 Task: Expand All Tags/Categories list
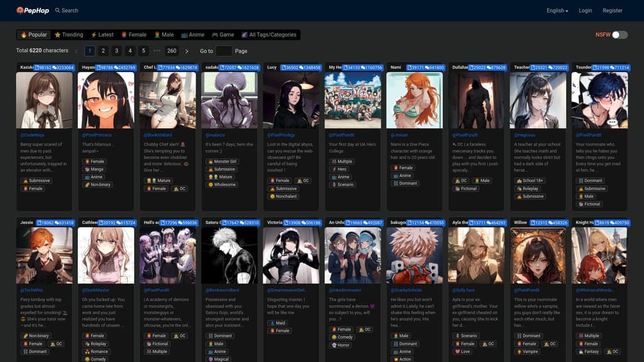pyautogui.click(x=269, y=35)
